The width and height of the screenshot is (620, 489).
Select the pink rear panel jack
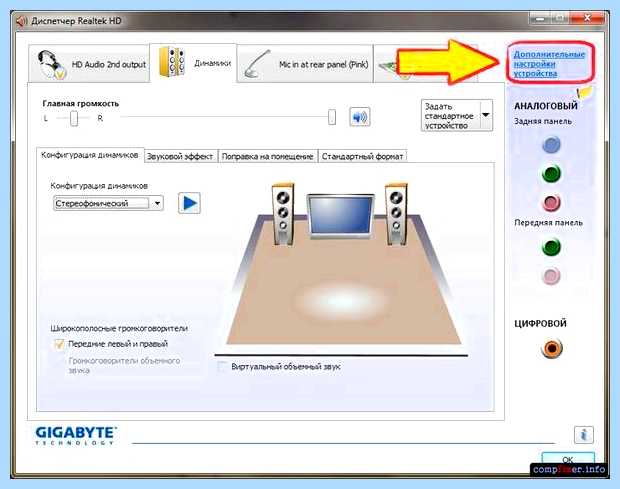coord(551,202)
